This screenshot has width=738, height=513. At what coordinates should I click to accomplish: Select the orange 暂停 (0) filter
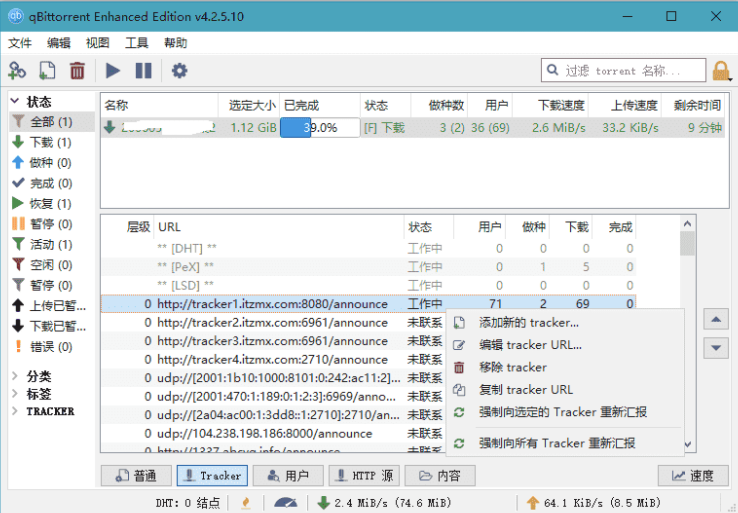click(51, 224)
